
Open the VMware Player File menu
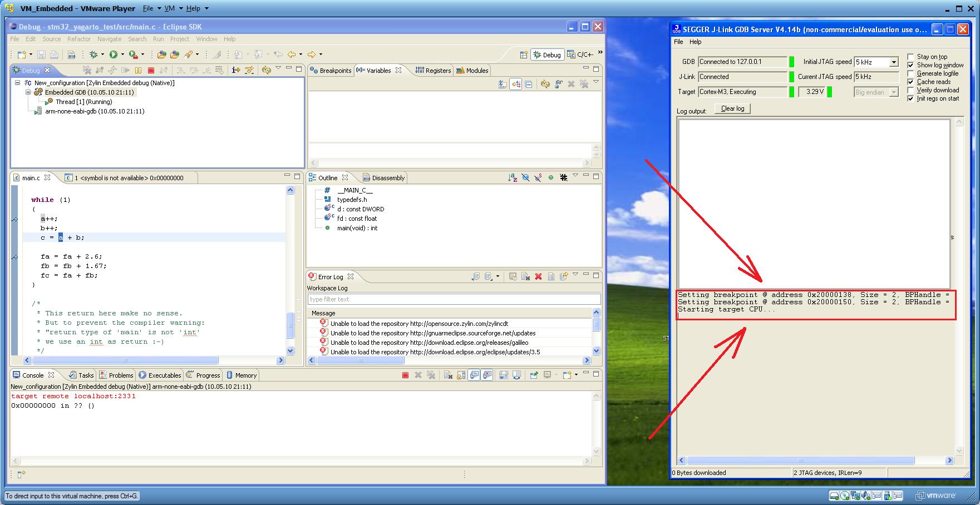click(148, 8)
